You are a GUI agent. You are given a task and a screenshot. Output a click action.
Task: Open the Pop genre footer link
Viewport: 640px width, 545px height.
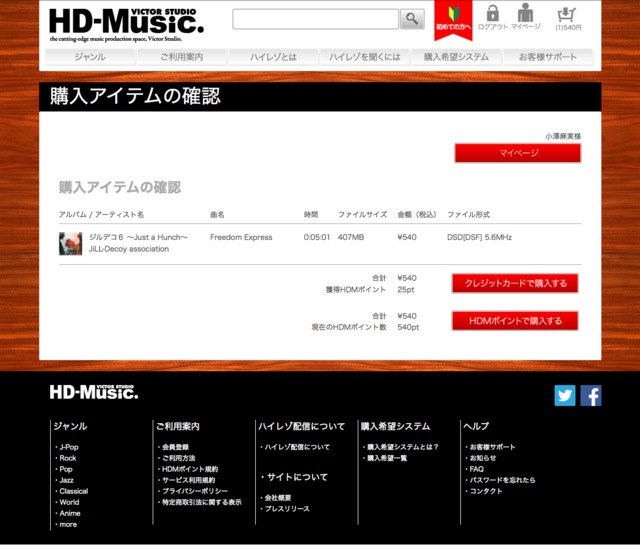click(66, 469)
